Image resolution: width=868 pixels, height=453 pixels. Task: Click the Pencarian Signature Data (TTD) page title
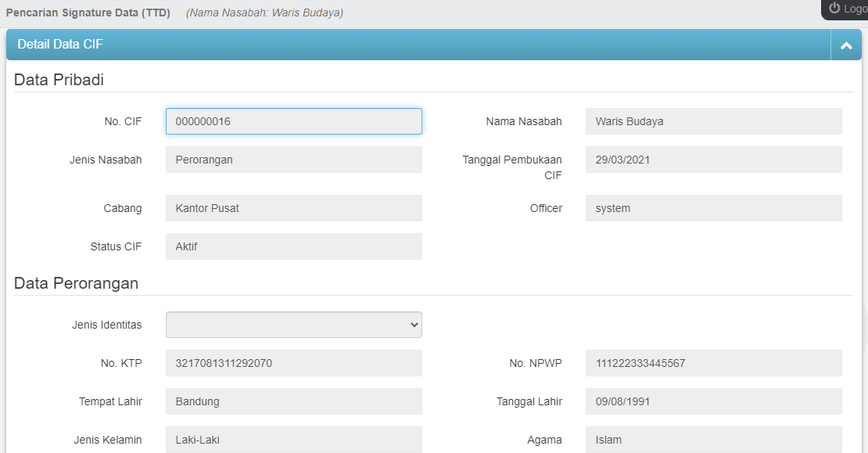pos(88,13)
